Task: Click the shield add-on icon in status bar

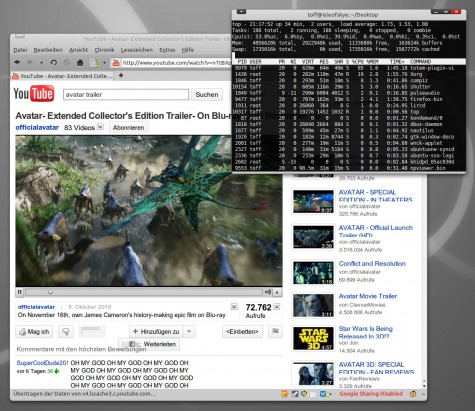Action: 304,394
